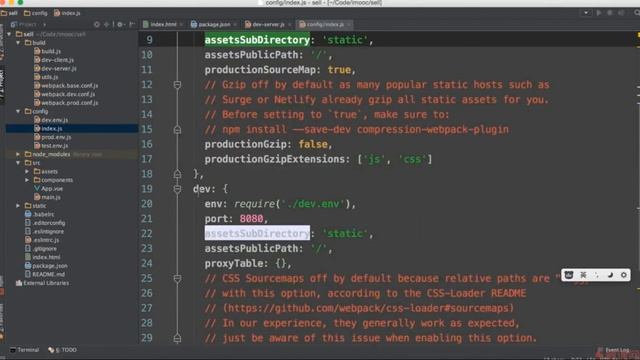Collapse the src folder
This screenshot has height=360, width=640.
pyautogui.click(x=18, y=163)
